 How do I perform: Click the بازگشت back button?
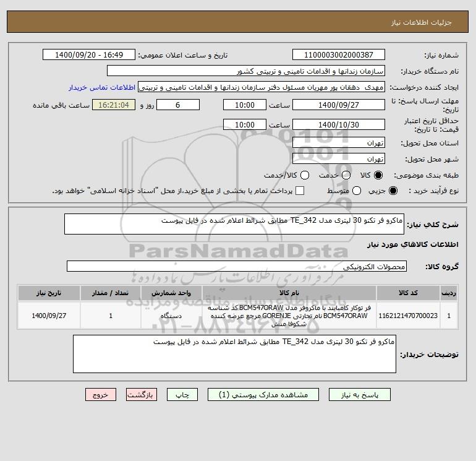tap(142, 395)
